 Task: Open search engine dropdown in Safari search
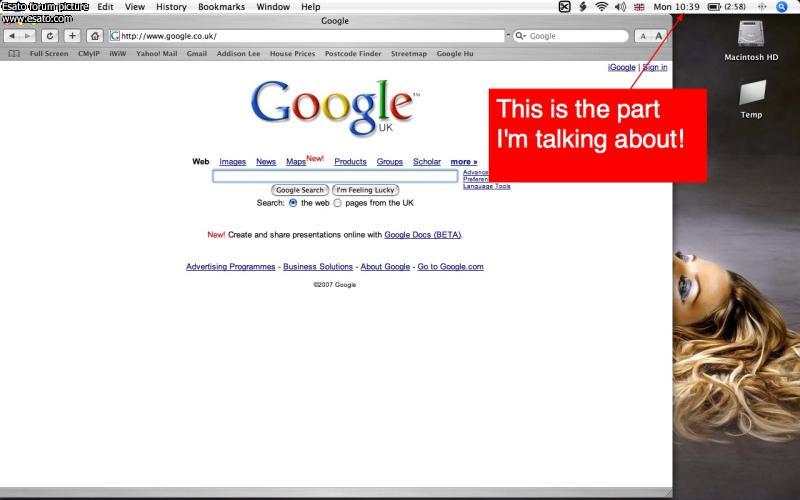(520, 36)
